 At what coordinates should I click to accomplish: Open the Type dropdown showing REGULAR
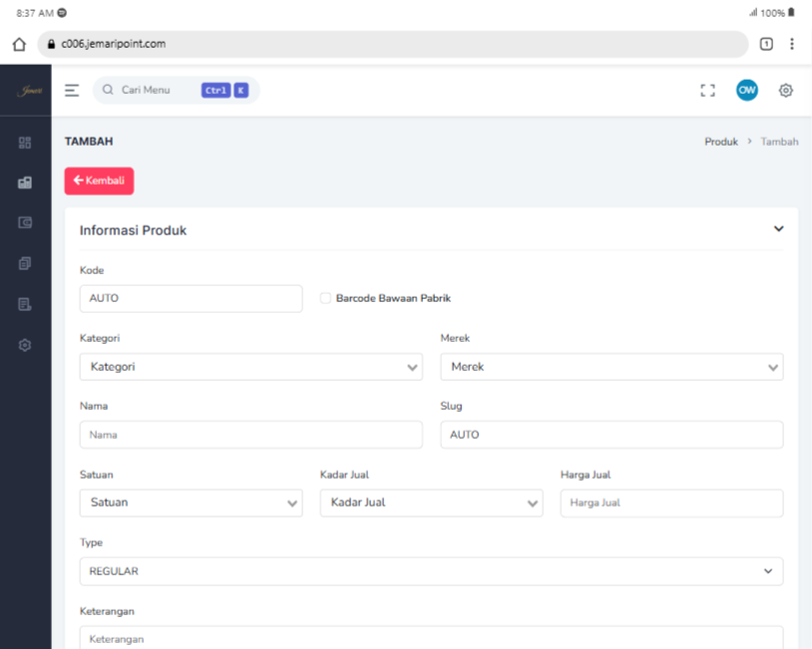431,571
